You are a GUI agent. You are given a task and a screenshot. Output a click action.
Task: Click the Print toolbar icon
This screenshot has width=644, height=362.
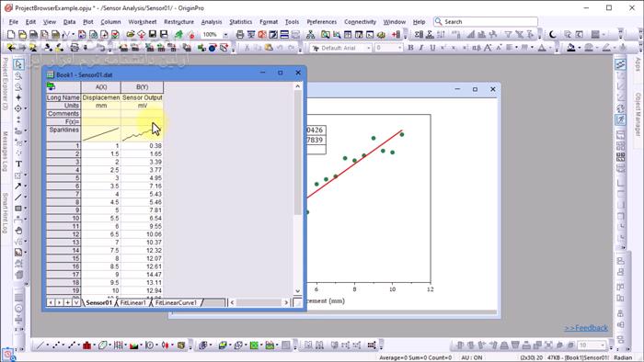(240, 35)
